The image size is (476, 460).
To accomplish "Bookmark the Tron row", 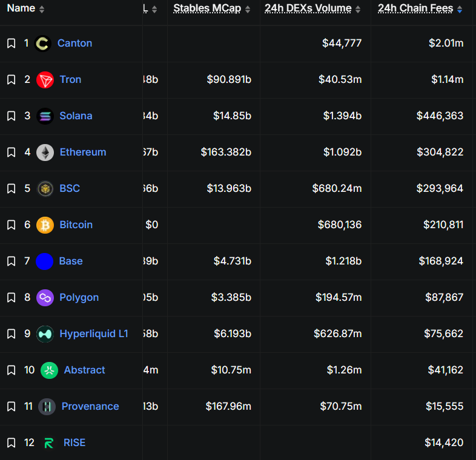I will pos(12,79).
